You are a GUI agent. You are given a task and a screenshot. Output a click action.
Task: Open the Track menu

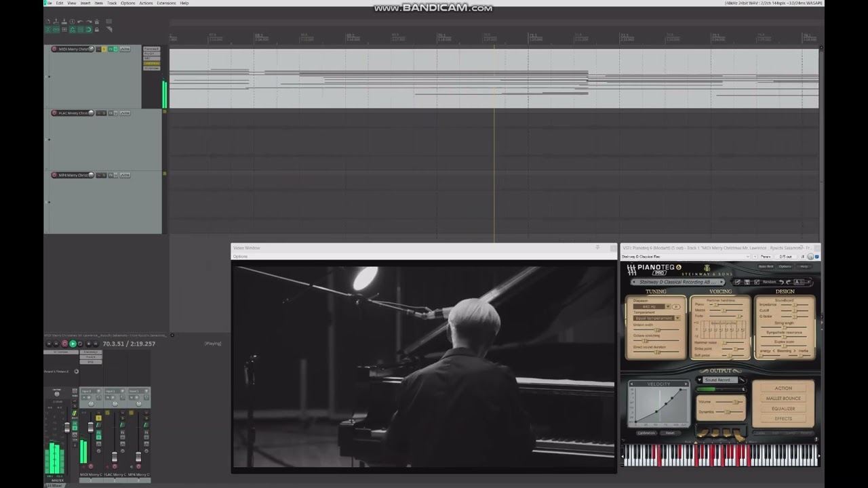pos(112,3)
